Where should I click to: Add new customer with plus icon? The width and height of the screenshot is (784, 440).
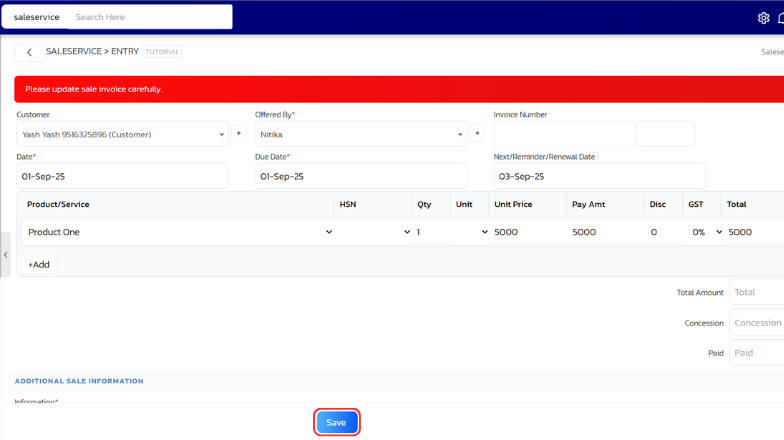click(x=239, y=133)
